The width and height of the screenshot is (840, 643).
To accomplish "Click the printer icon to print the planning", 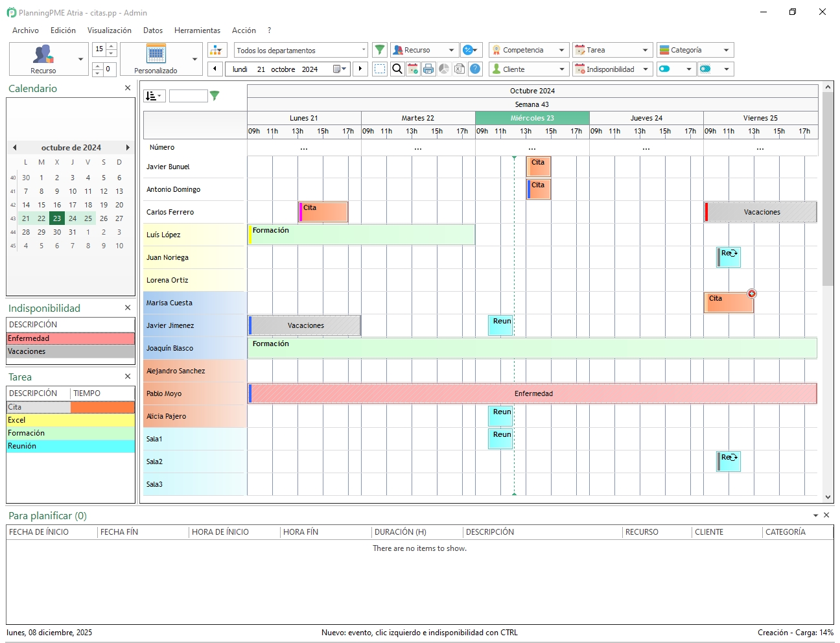I will 428,69.
